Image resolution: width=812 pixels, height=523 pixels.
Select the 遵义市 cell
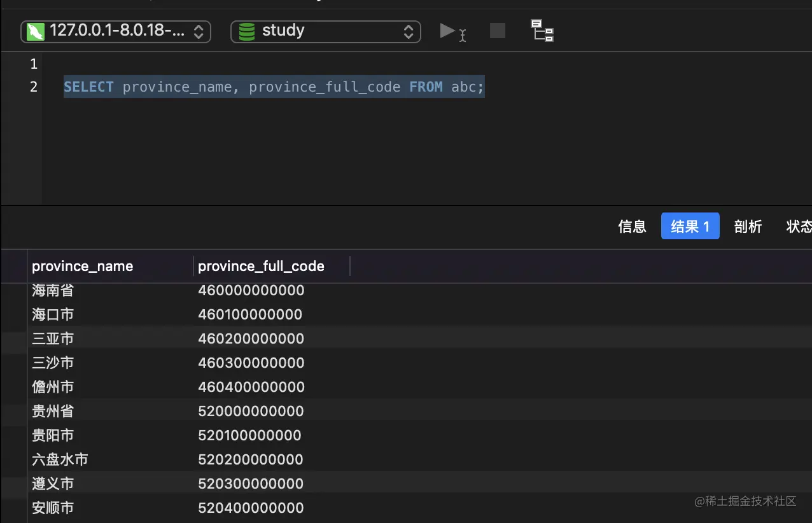53,484
